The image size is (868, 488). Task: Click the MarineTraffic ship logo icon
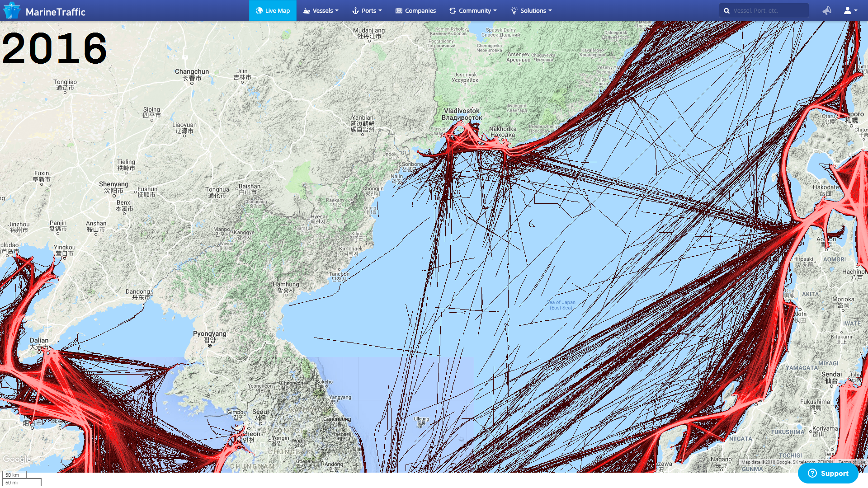click(x=12, y=10)
